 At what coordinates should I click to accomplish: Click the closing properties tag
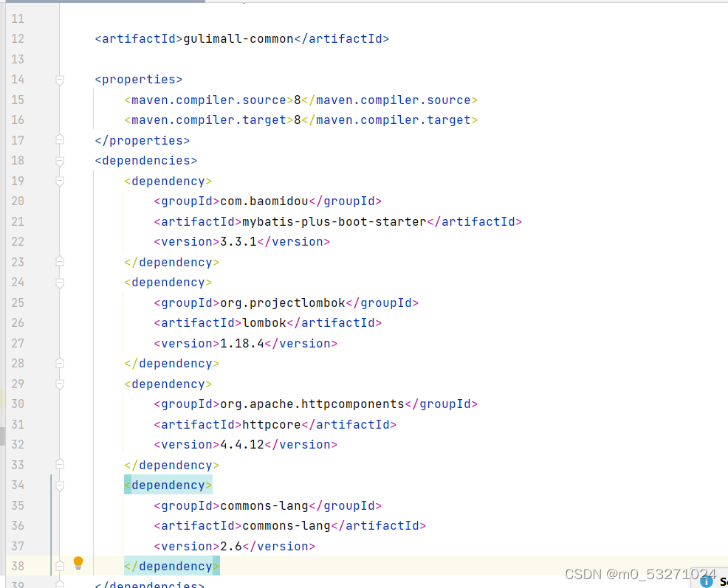point(142,141)
